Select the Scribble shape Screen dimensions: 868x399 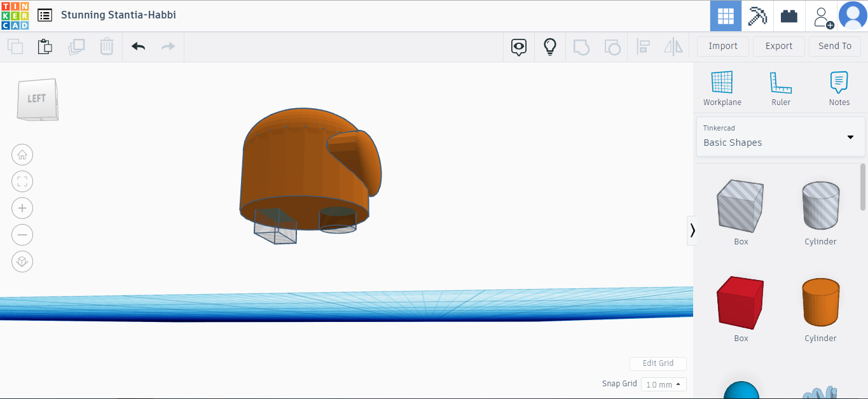coord(820,392)
